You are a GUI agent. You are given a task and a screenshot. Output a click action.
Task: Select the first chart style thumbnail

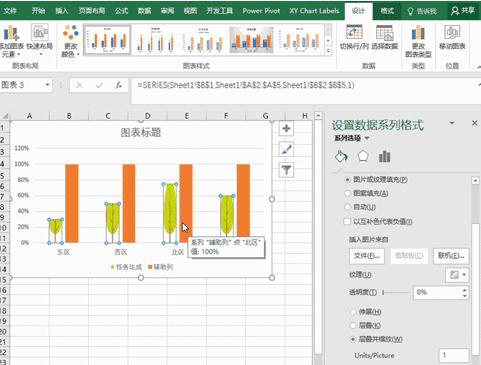(x=107, y=40)
